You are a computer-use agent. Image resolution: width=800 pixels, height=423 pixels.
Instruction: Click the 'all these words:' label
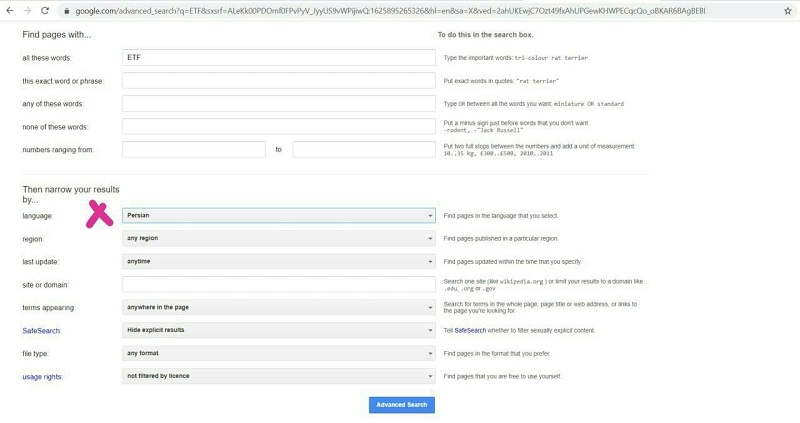pyautogui.click(x=47, y=58)
